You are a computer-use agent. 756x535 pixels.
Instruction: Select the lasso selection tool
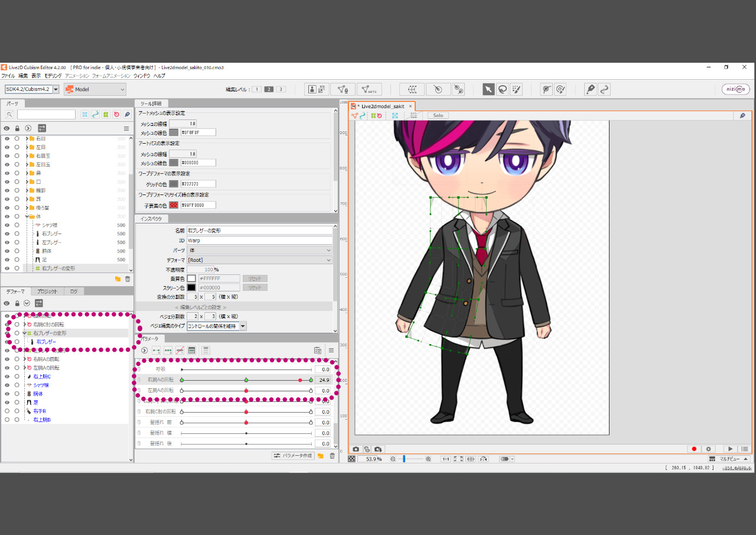[502, 89]
